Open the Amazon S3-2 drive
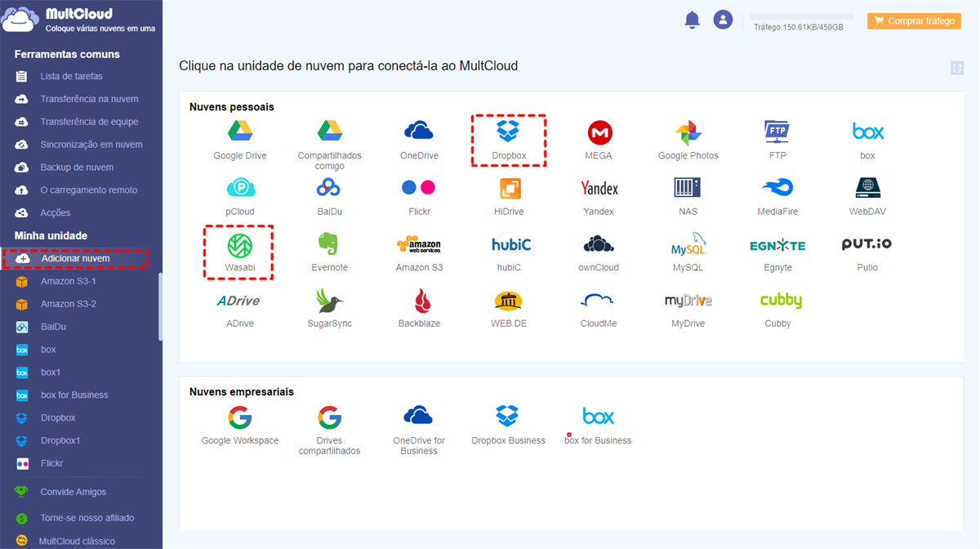 click(69, 304)
